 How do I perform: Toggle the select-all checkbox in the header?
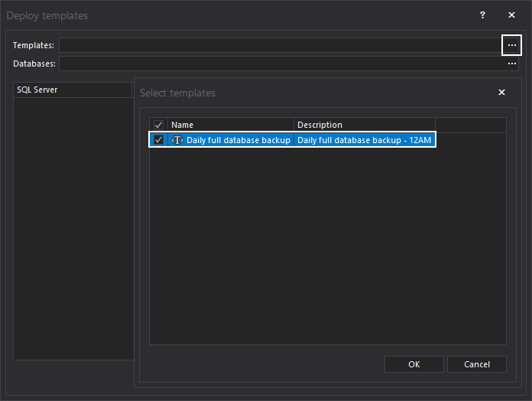pyautogui.click(x=158, y=125)
